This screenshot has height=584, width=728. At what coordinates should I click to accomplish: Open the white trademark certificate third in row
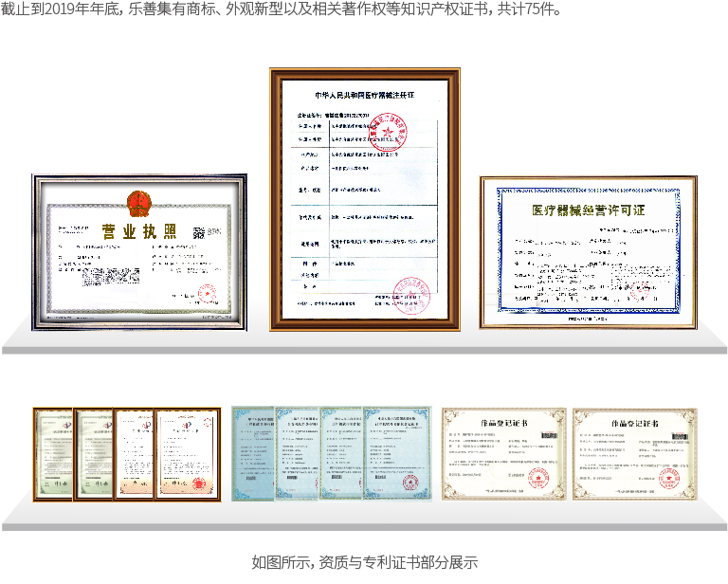(134, 454)
